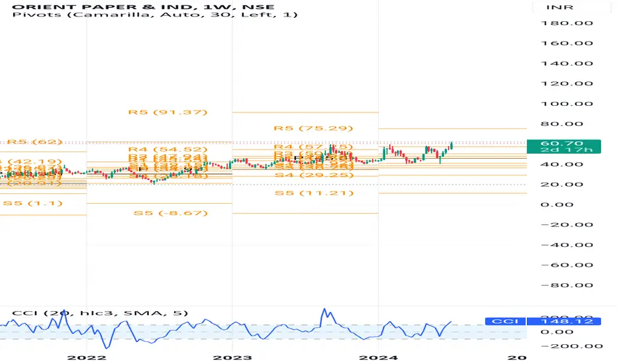Click the INR currency label
This screenshot has height=364, width=617.
tap(559, 7)
